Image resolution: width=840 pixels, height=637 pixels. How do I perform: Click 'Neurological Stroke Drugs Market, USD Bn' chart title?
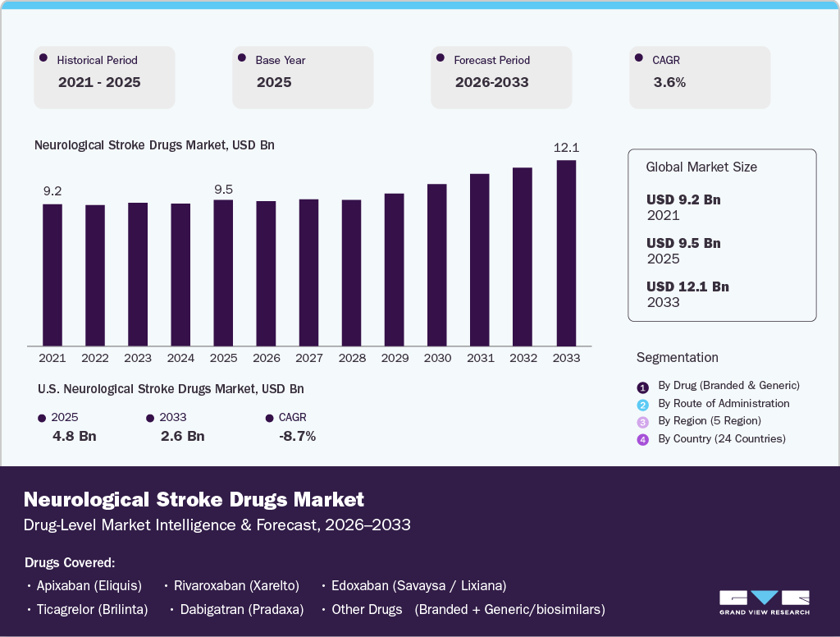[154, 145]
